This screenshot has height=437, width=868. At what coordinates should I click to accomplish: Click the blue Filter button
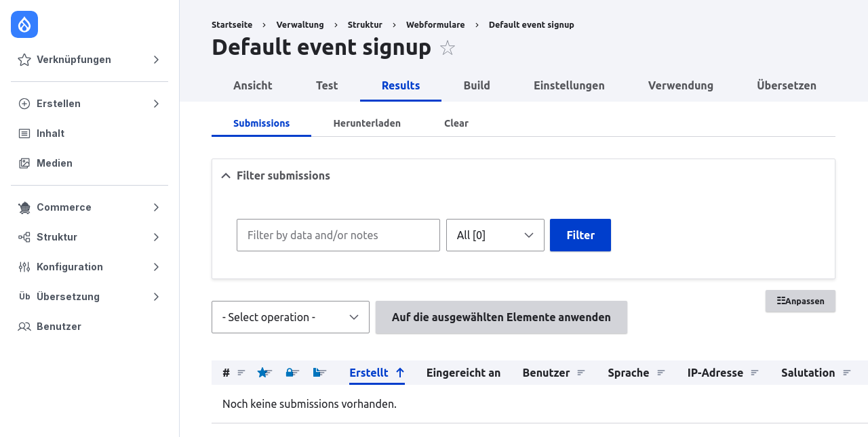tap(580, 235)
